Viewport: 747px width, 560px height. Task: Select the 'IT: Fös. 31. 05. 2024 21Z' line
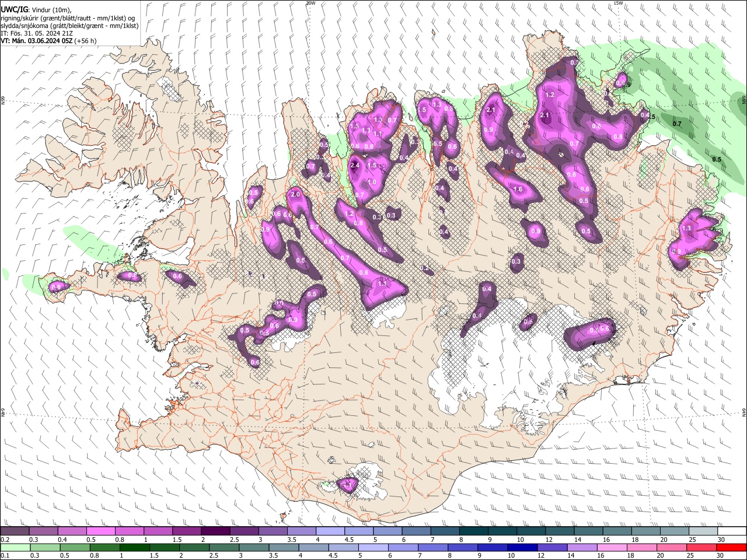pos(37,33)
